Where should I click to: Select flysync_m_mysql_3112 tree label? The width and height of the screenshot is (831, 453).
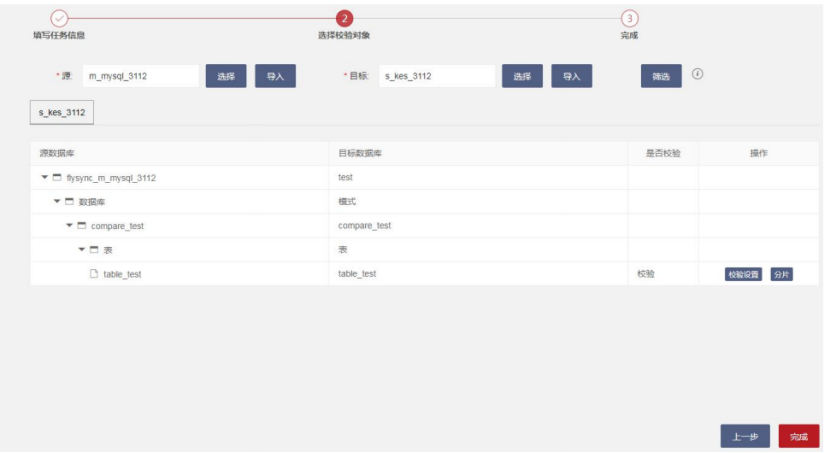(111, 178)
